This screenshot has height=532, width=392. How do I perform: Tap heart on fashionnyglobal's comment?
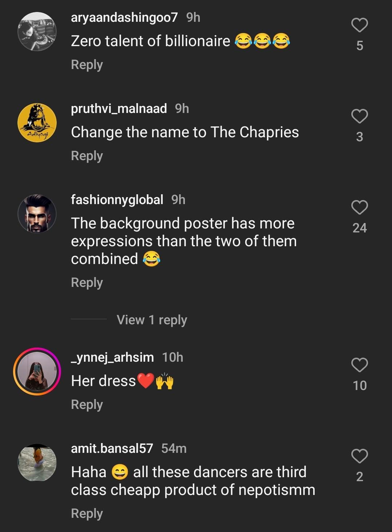click(x=359, y=208)
